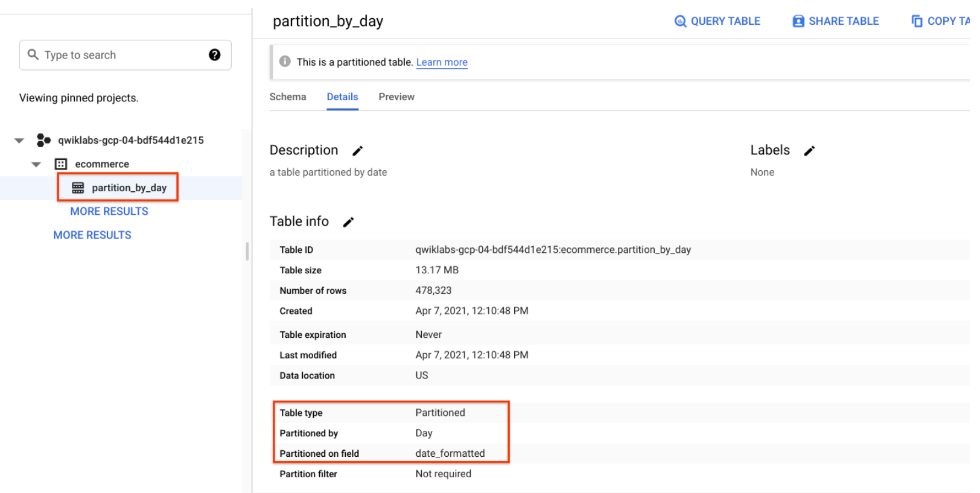Image resolution: width=980 pixels, height=493 pixels.
Task: Edit Description using pencil icon
Action: click(357, 151)
